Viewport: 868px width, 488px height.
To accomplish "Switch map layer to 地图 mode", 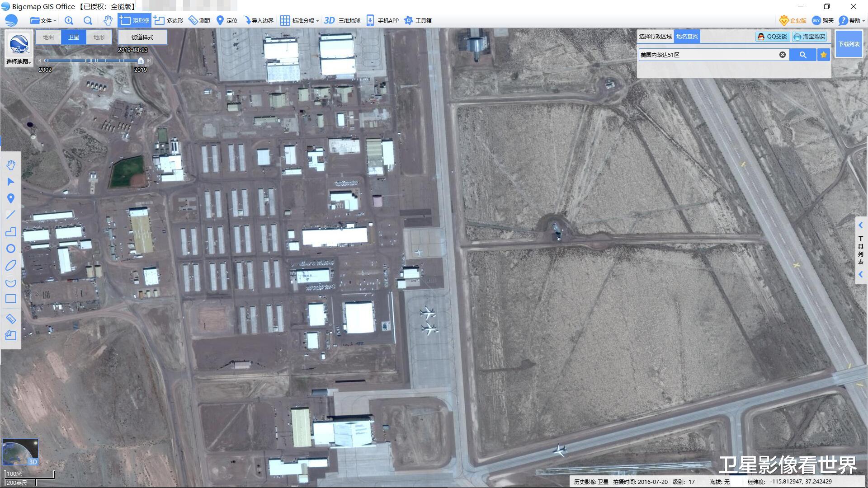I will click(x=48, y=37).
